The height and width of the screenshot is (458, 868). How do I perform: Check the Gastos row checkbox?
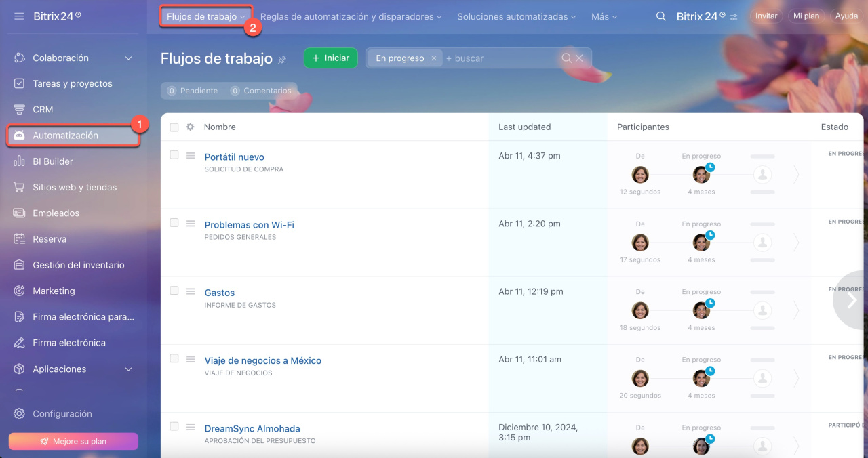click(x=174, y=291)
